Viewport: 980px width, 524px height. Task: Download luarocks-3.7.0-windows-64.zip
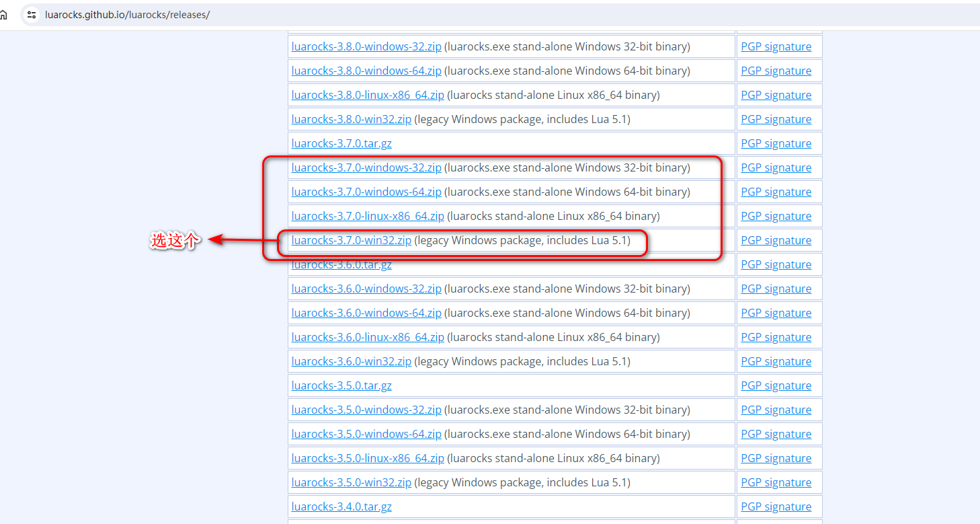click(366, 192)
